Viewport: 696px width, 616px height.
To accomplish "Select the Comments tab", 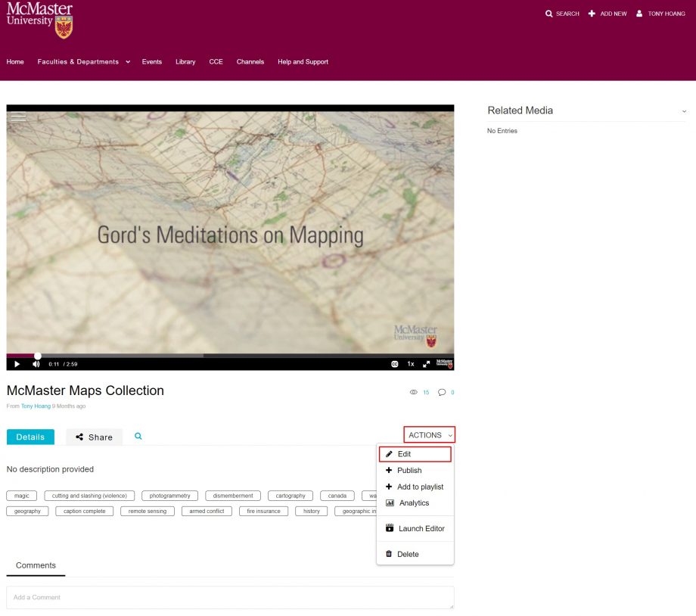I will (x=36, y=565).
